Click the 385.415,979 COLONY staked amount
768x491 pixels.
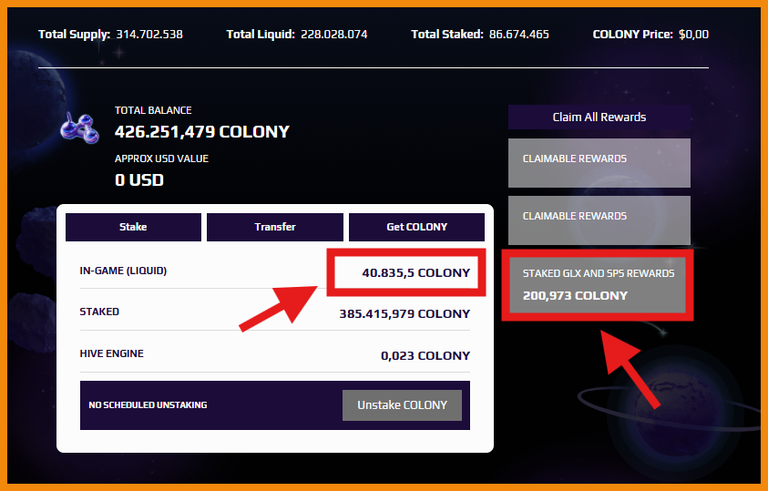coord(405,314)
